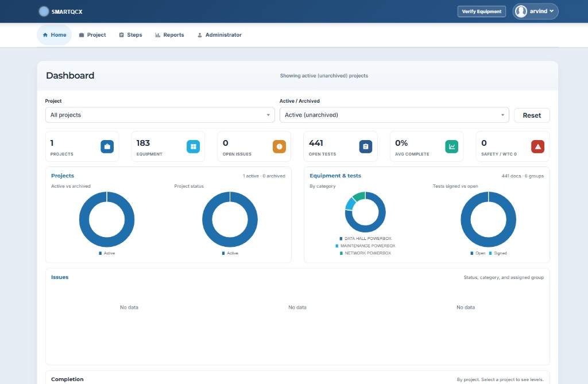588x384 pixels.
Task: Click the arvind username label
Action: click(538, 11)
